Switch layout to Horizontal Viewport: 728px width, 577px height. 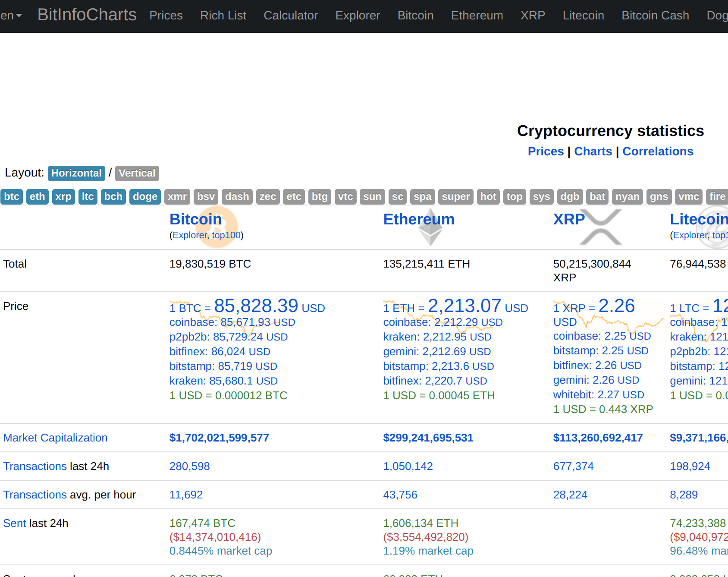tap(76, 173)
